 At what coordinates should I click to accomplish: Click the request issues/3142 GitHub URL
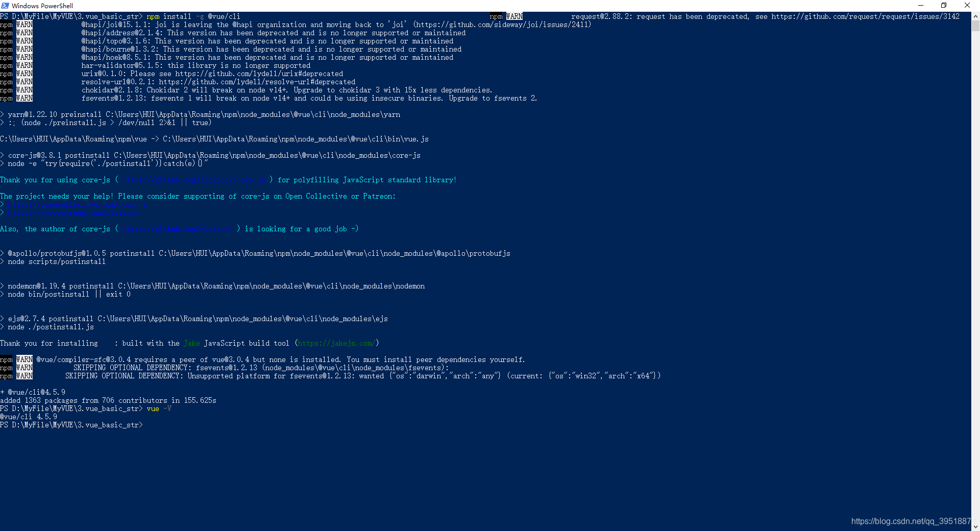(x=865, y=16)
